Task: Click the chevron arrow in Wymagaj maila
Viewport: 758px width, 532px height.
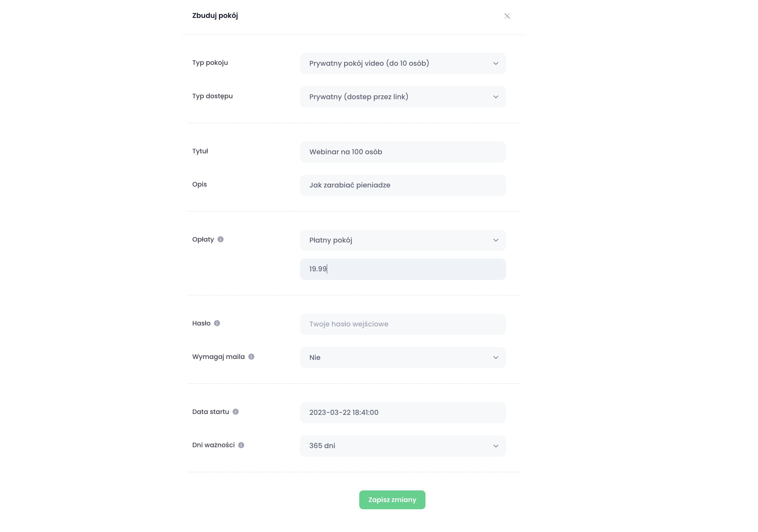Action: [x=496, y=358]
